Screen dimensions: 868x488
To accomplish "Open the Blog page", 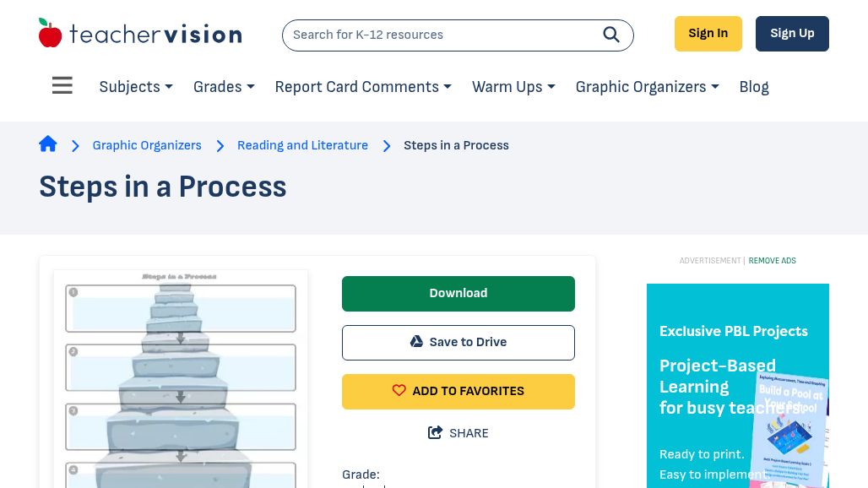I will pos(754,87).
